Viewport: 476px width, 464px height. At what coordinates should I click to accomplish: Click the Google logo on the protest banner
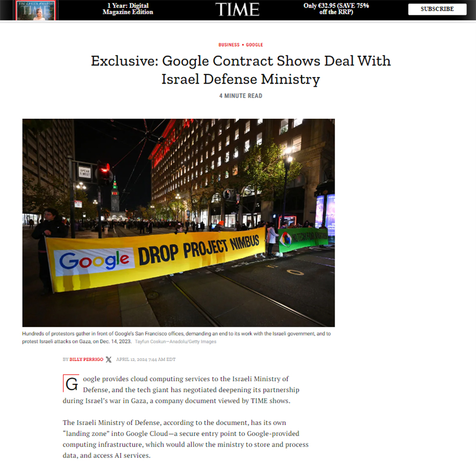(x=94, y=260)
